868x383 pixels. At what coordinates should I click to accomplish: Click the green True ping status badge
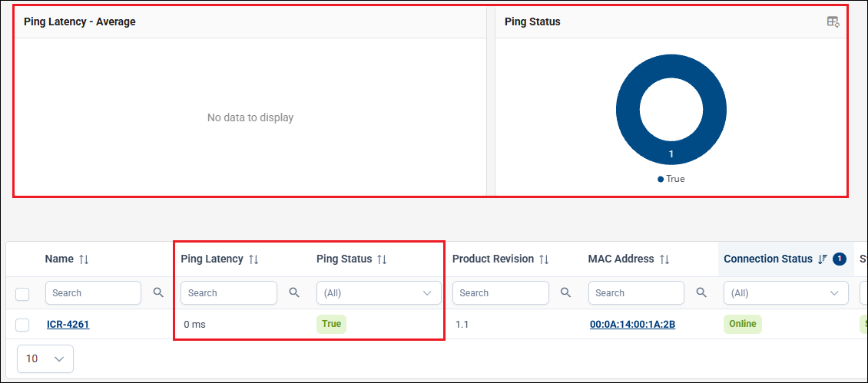pyautogui.click(x=331, y=325)
